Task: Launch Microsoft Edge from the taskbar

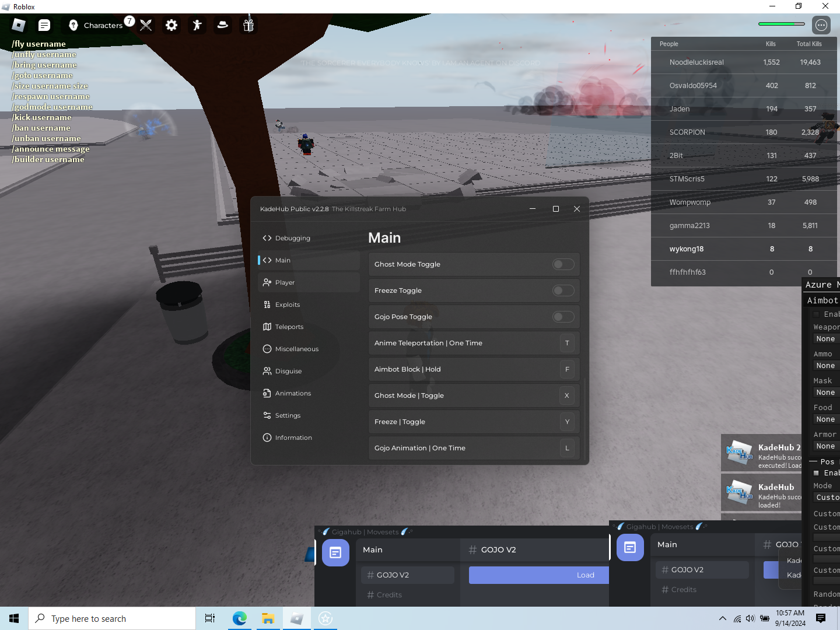Action: click(239, 618)
